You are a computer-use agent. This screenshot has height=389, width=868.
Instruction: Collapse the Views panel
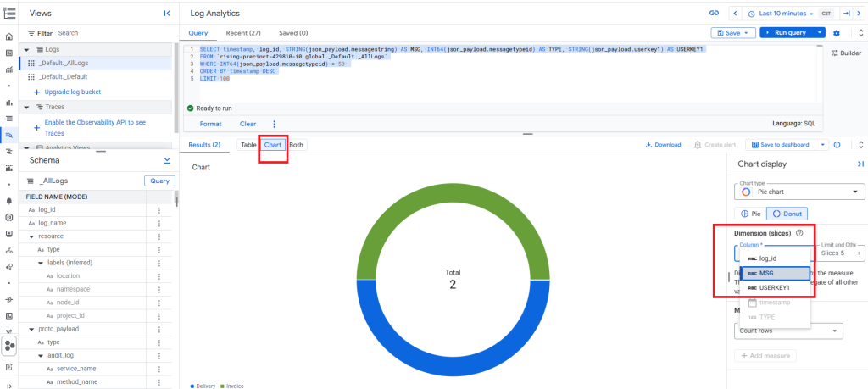click(166, 14)
